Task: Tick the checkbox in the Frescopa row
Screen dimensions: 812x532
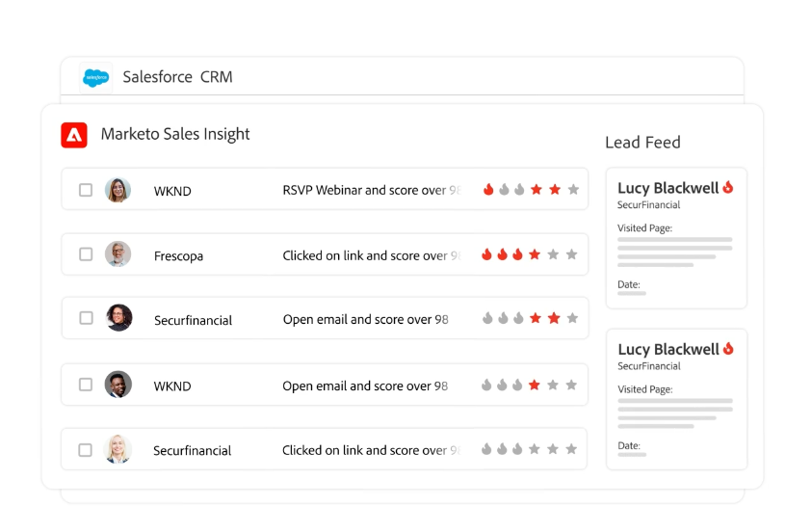Action: (86, 254)
